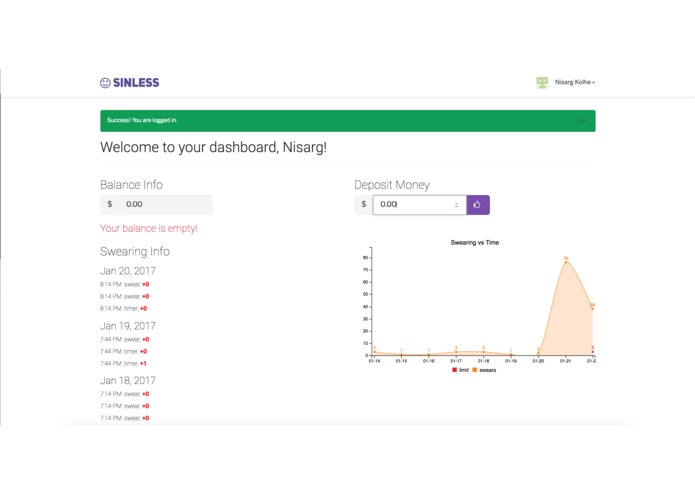This screenshot has width=695, height=494.
Task: Expand the Nisarg Kolhe account dropdown
Action: [x=574, y=82]
